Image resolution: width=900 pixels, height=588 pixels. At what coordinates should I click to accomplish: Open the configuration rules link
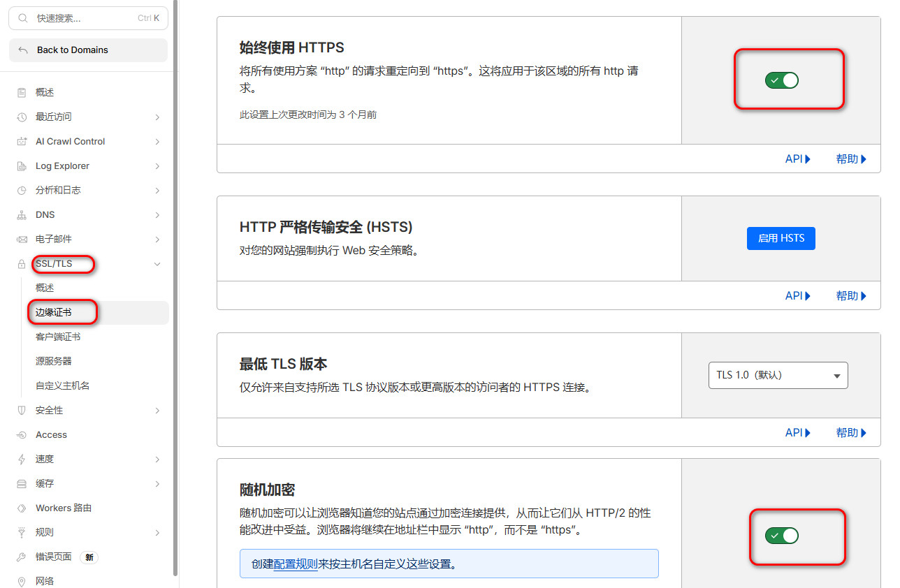click(296, 564)
